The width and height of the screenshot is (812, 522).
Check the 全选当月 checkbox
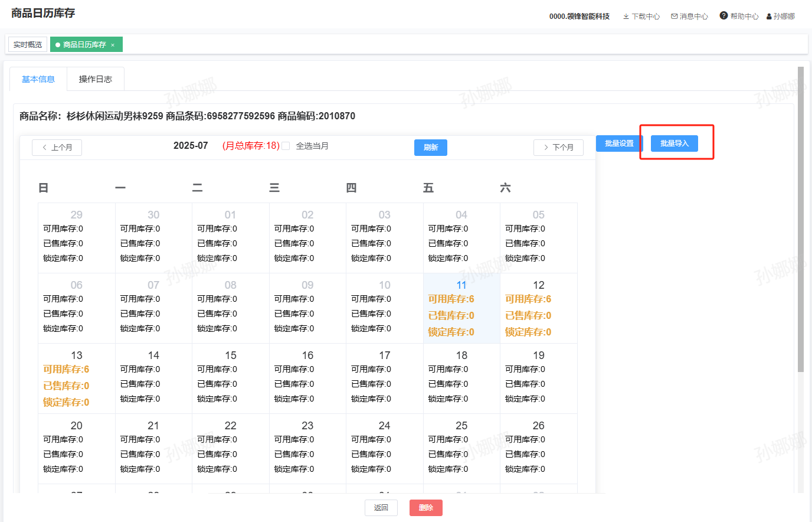[x=286, y=146]
